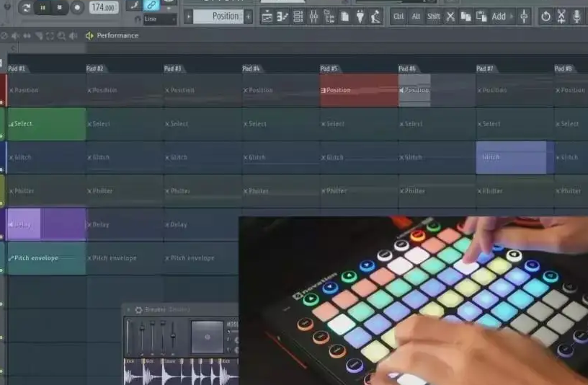Click the Launchpad video overlay
The image size is (588, 385).
[413, 301]
